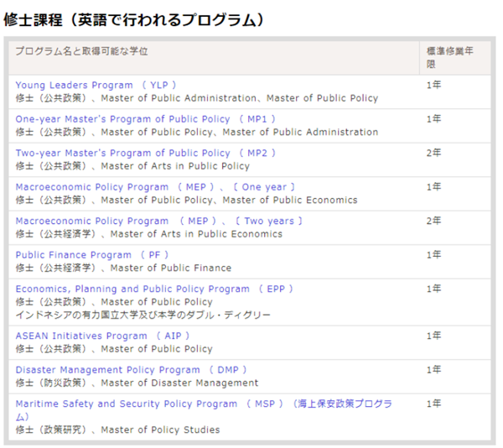The height and width of the screenshot is (448, 503).
Task: Click the 2年 duration in the MEP Two years row
Action: pyautogui.click(x=433, y=221)
